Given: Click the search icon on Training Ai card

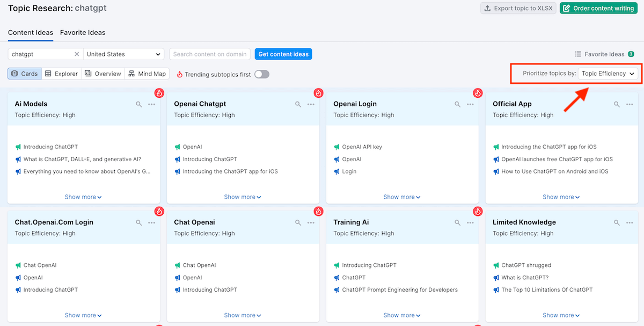Looking at the screenshot, I should pyautogui.click(x=457, y=222).
